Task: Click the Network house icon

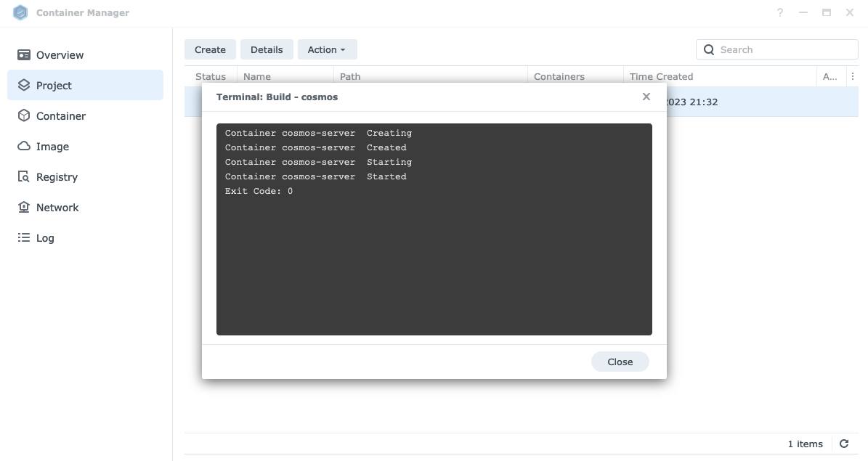Action: click(x=24, y=208)
